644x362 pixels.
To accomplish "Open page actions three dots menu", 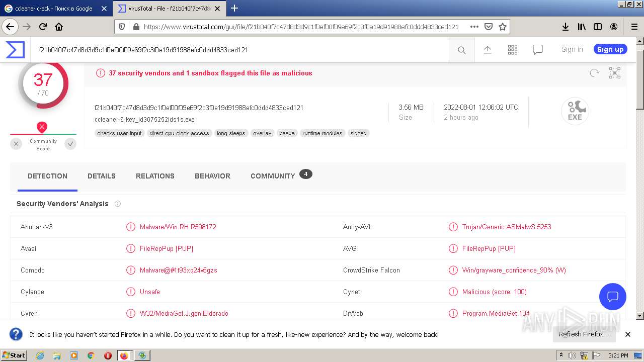I will coord(474,27).
